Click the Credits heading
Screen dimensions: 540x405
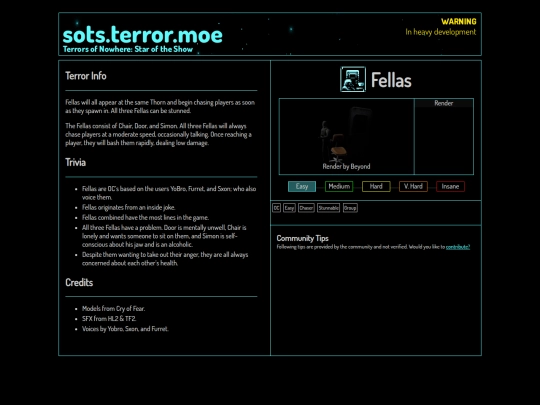click(x=79, y=282)
